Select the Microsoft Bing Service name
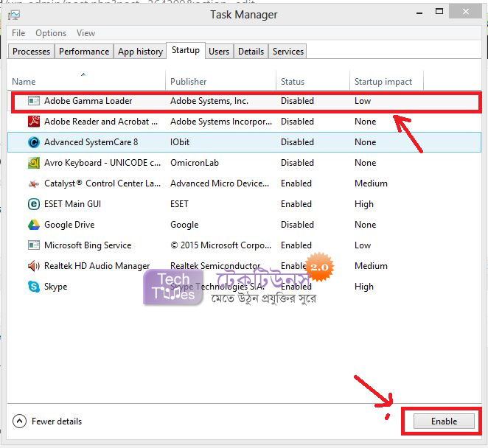The width and height of the screenshot is (488, 448). [x=88, y=245]
